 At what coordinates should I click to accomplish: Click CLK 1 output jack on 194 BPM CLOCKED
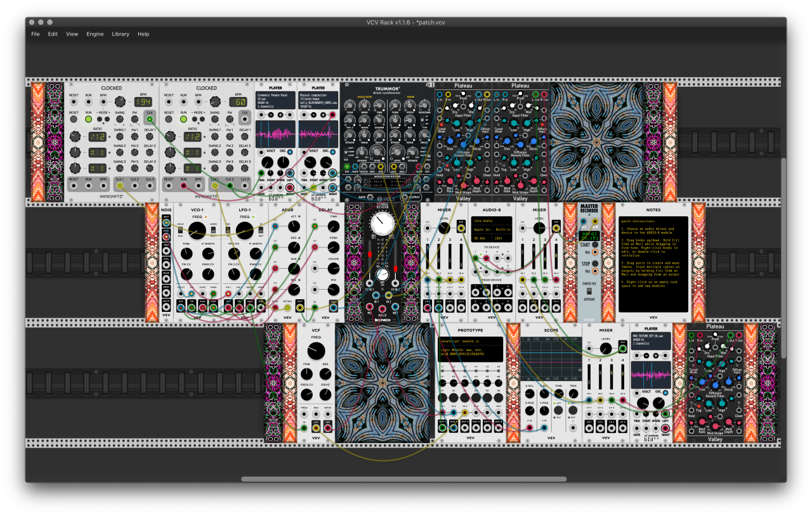120,186
